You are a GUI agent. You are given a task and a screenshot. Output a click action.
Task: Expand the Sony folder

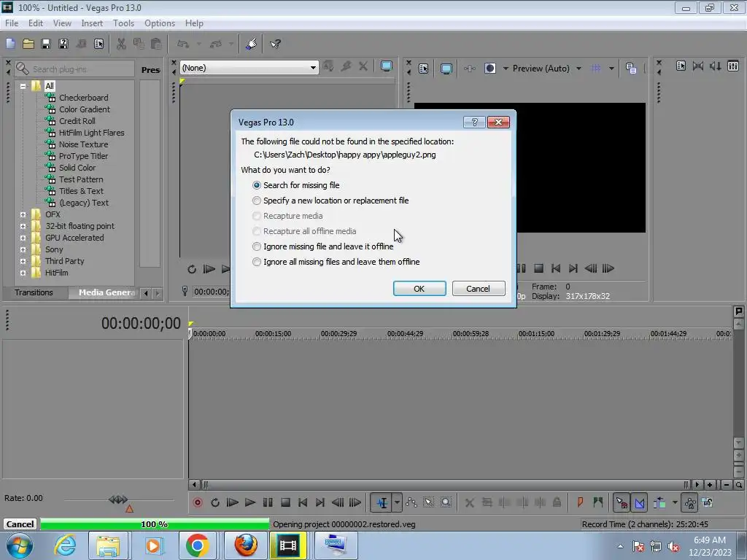[23, 249]
